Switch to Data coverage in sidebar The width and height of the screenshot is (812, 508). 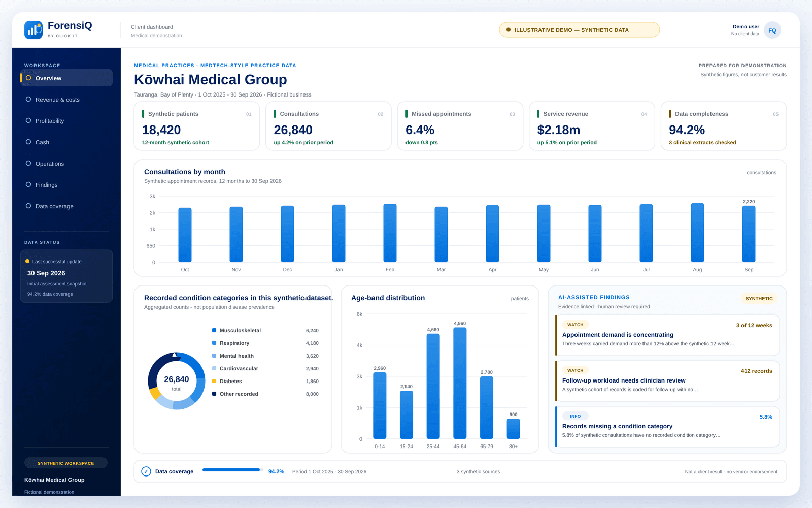(66, 206)
